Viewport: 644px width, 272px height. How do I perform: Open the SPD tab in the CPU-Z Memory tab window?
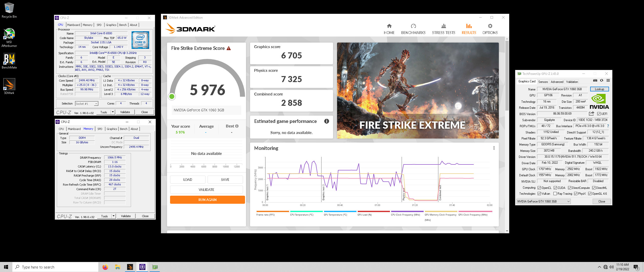pyautogui.click(x=100, y=129)
